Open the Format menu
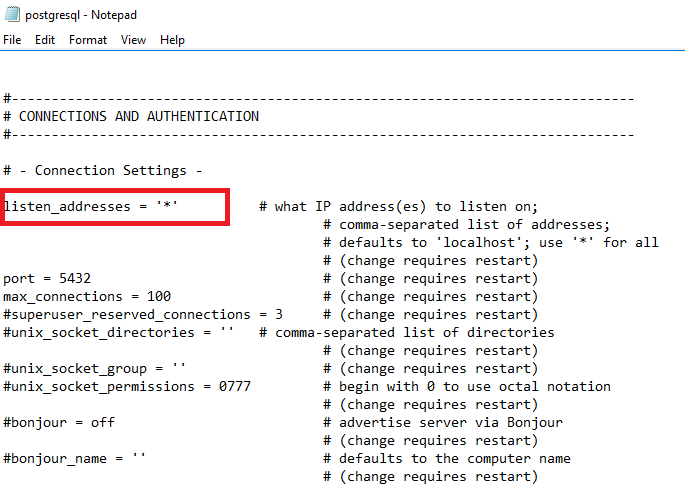The width and height of the screenshot is (685, 501). (88, 40)
